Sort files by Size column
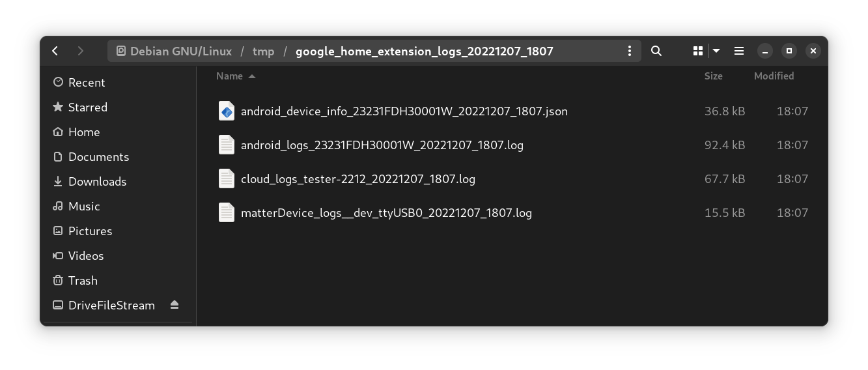Viewport: 868px width, 370px height. coord(713,76)
